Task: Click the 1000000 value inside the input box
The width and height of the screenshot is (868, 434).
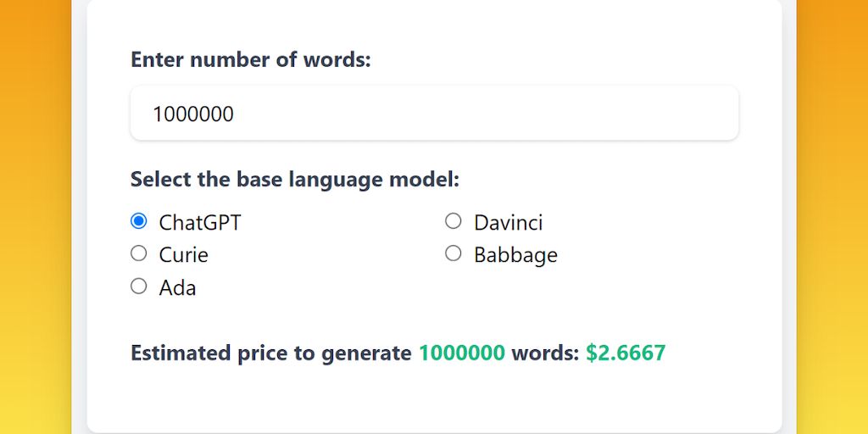Action: click(193, 114)
